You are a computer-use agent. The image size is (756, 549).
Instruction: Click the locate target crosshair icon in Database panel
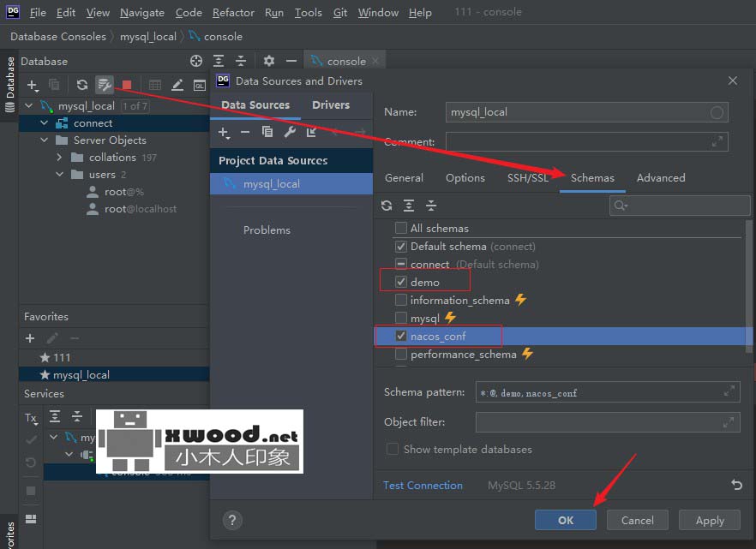coord(196,61)
